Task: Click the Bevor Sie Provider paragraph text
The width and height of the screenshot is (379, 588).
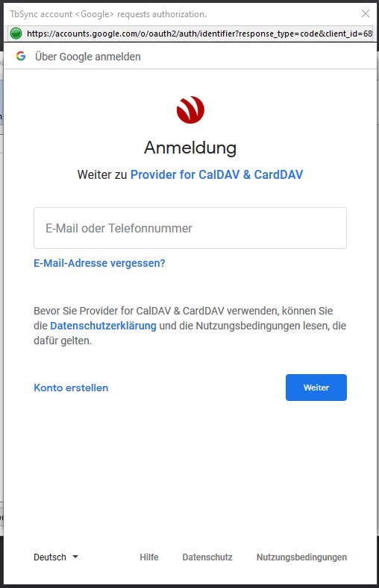Action: click(x=190, y=326)
